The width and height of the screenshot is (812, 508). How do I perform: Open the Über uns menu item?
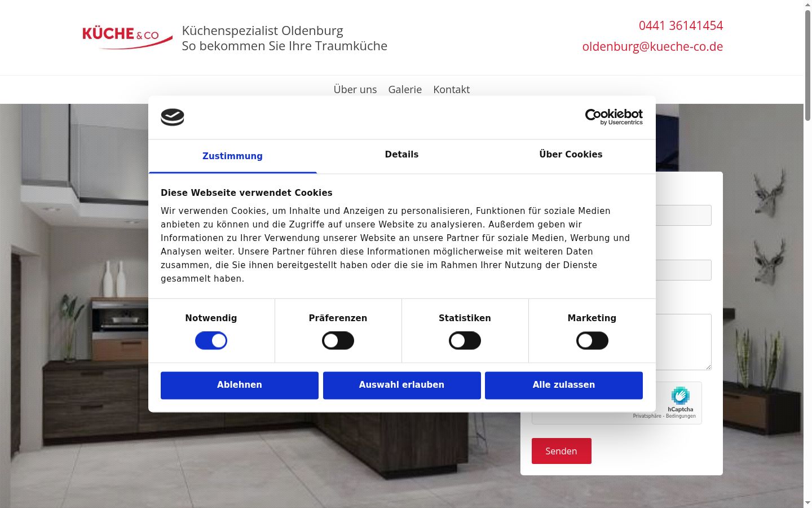click(355, 89)
